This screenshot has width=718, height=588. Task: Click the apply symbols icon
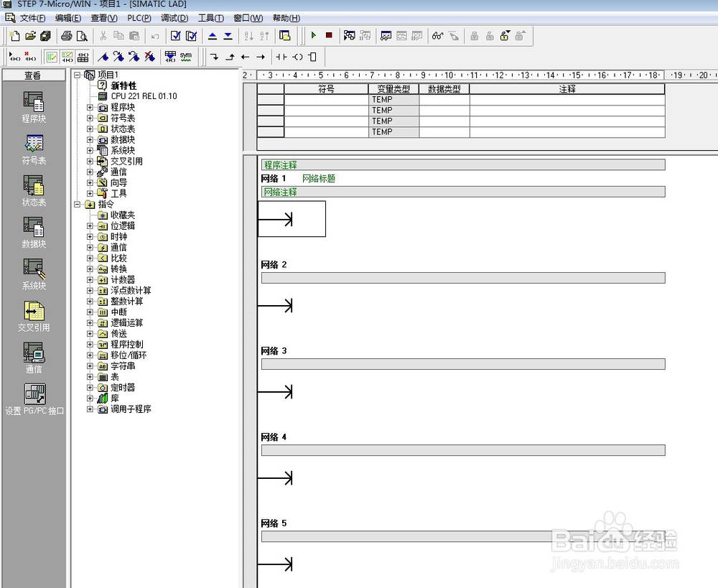[170, 57]
